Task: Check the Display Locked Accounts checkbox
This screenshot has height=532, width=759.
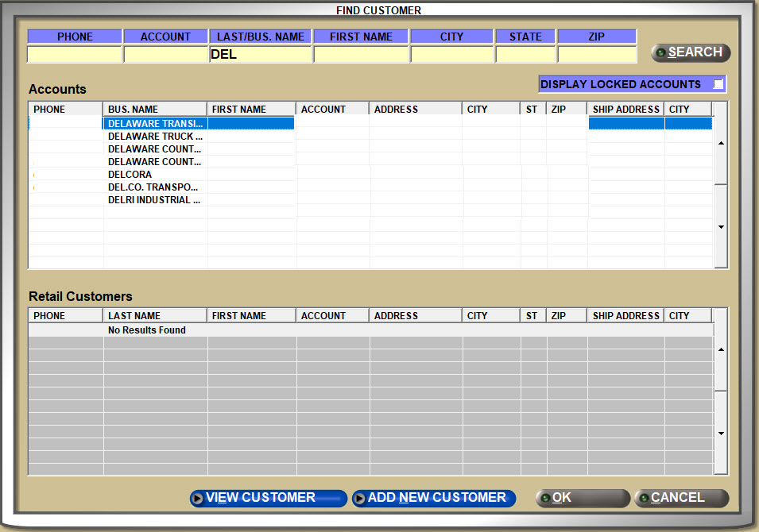Action: pos(718,84)
